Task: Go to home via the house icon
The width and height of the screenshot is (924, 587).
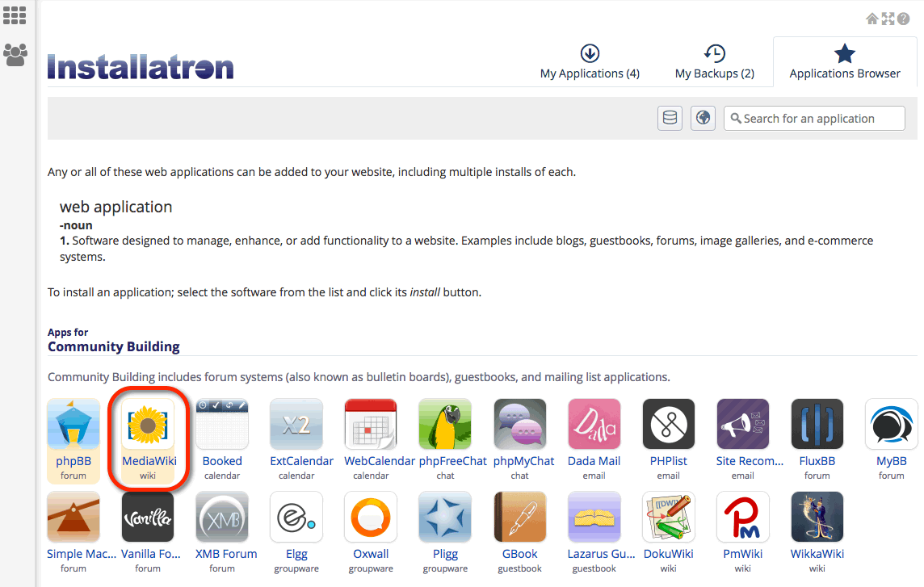Action: click(x=872, y=19)
